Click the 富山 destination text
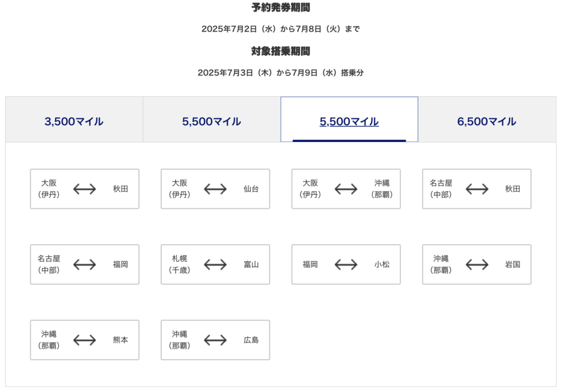Screen dimensions: 563x392 coord(251,264)
